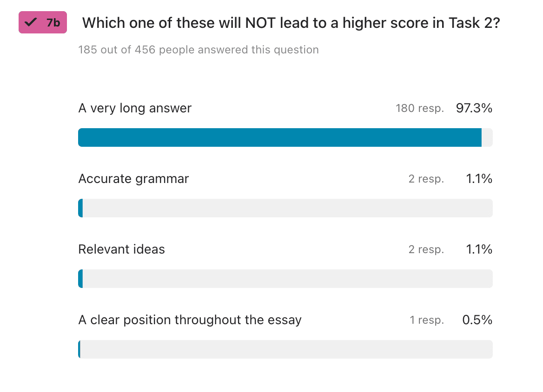Click the clear position result bar
Viewport: 543px width, 392px height.
[x=285, y=349]
